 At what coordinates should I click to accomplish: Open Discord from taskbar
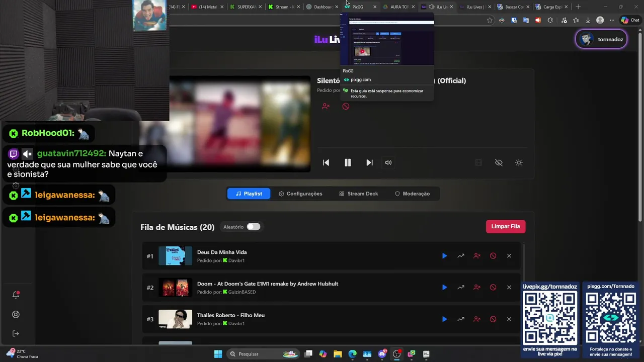pyautogui.click(x=382, y=354)
